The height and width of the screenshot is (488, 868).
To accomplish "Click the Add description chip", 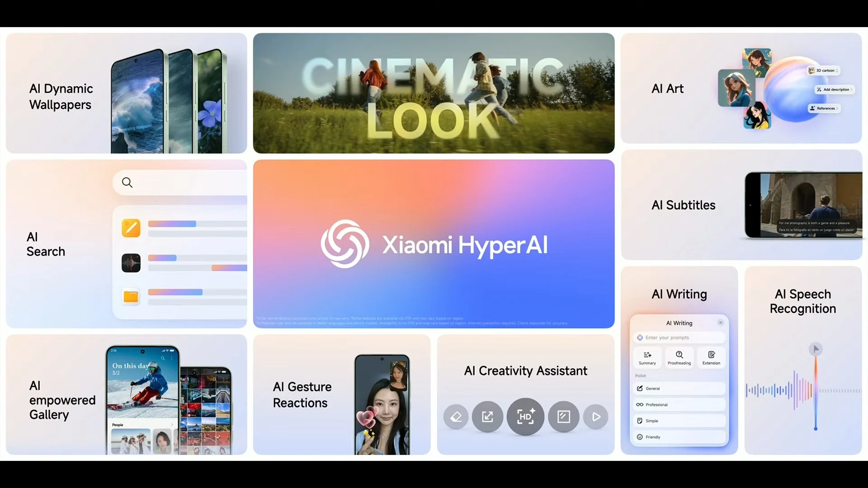I will (835, 89).
